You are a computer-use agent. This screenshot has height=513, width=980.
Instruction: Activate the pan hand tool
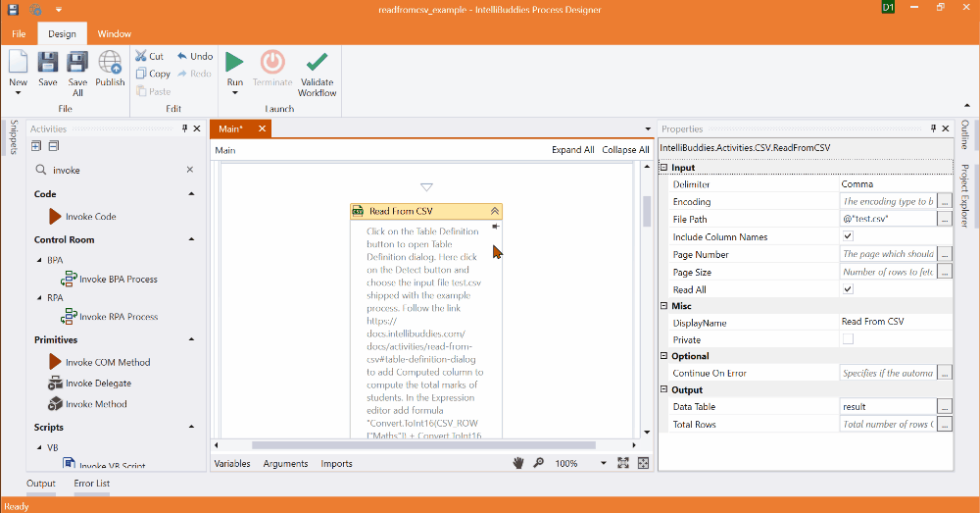518,463
